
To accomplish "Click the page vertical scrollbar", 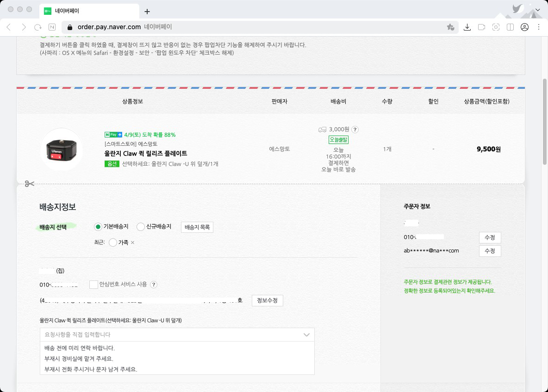I will 544,122.
